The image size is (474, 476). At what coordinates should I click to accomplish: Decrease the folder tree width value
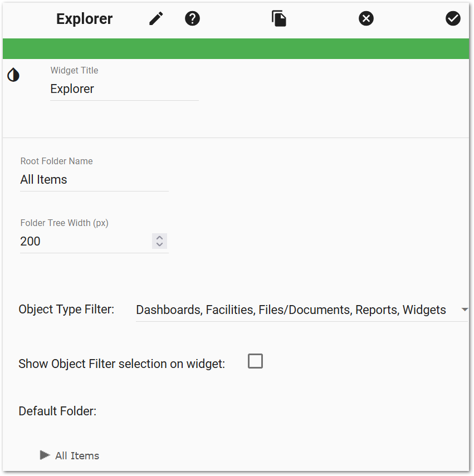tap(159, 244)
